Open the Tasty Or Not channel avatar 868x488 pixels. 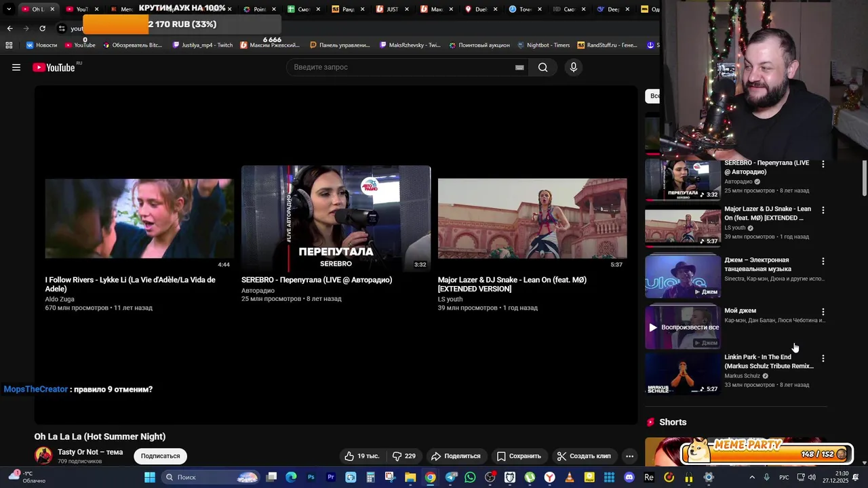pyautogui.click(x=43, y=455)
